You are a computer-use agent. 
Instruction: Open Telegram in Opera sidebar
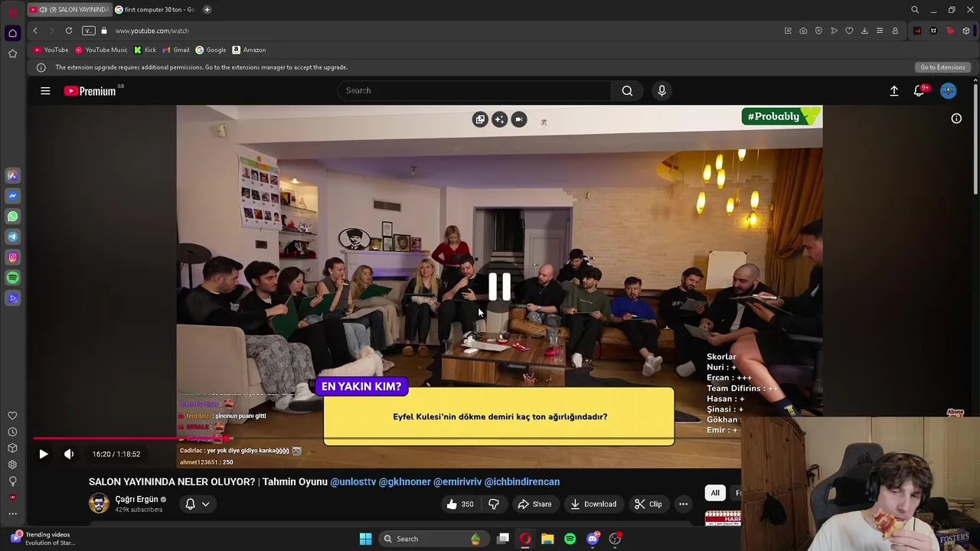pos(12,237)
